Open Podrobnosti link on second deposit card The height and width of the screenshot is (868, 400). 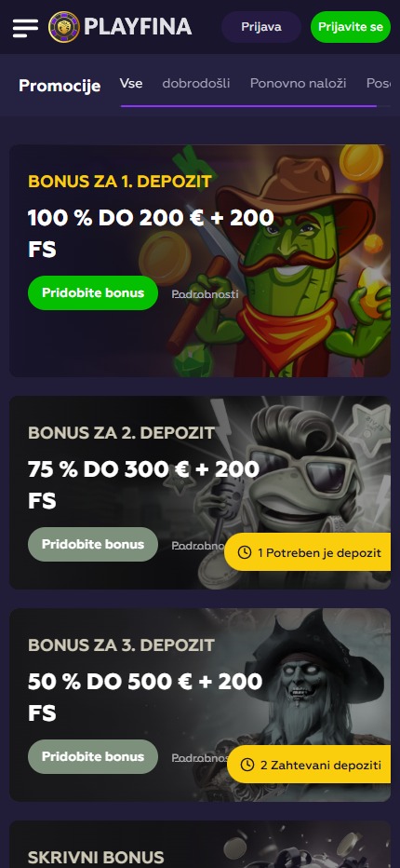[198, 546]
